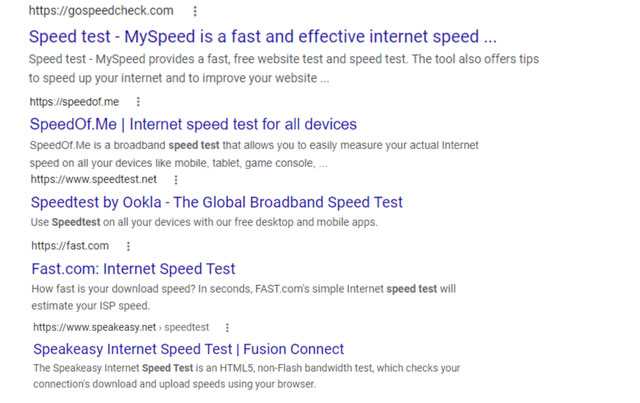Click the https://www.speakeasy.net URL text
This screenshot has width=640, height=403.
pos(95,327)
